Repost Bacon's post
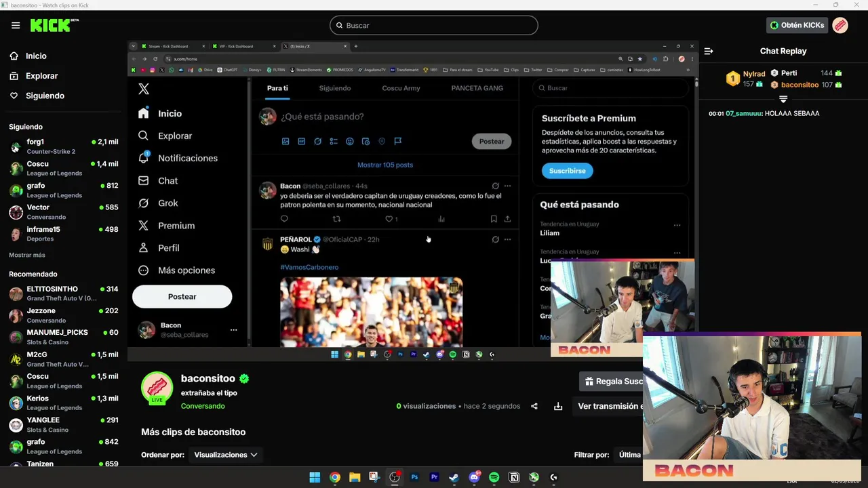868x488 pixels. [336, 219]
